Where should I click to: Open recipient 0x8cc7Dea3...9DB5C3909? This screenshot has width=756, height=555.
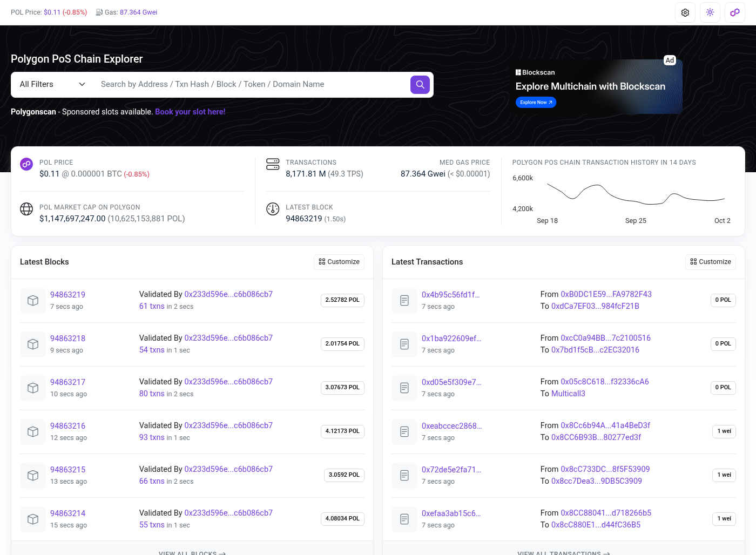597,481
